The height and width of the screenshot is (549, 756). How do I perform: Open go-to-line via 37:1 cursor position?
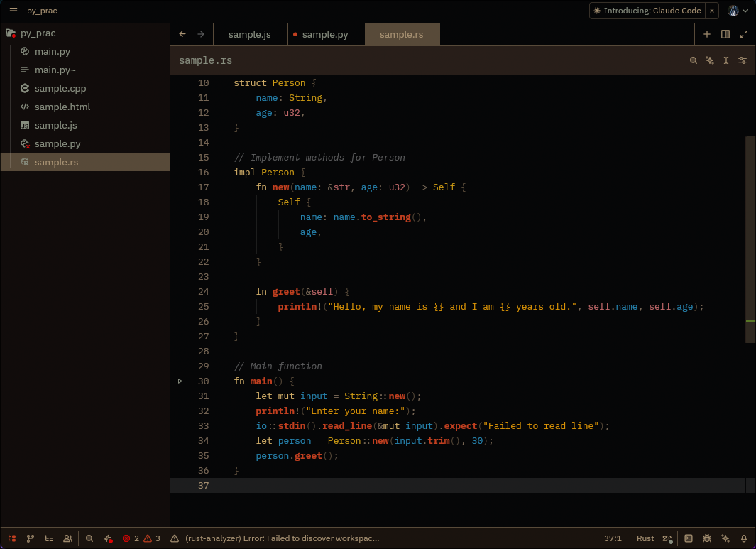(613, 538)
